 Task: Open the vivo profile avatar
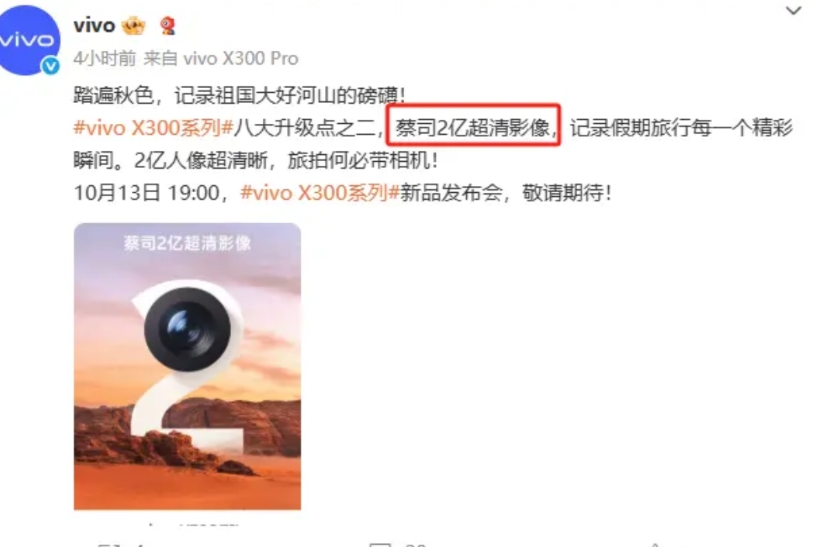tap(29, 40)
